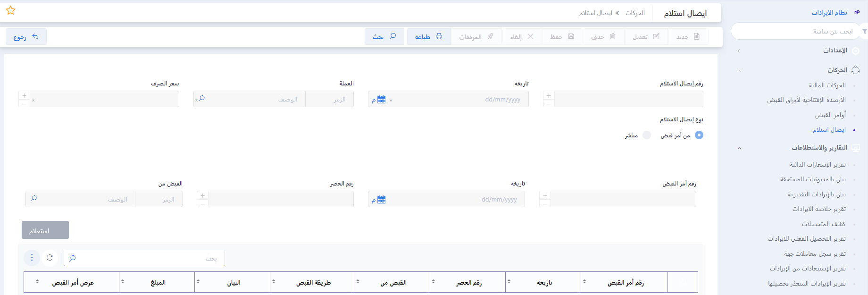This screenshot has height=295, width=868.
Task: Collapse the التقارير والاستطلاعات sidebar section
Action: (x=798, y=148)
